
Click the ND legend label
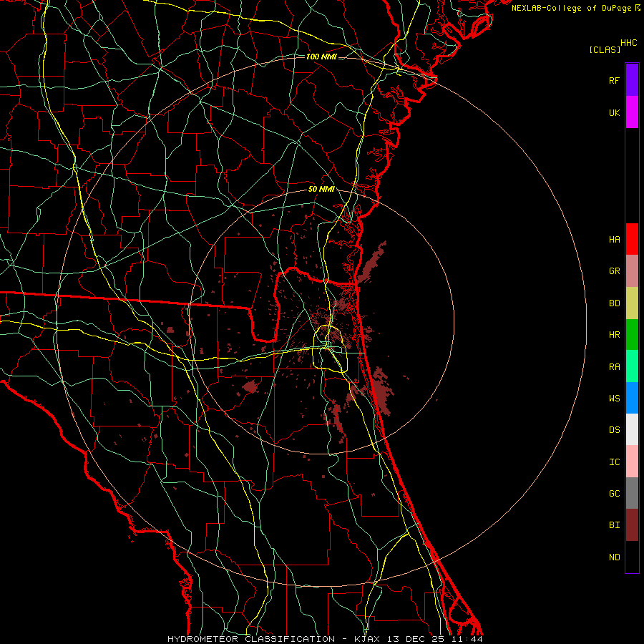pyautogui.click(x=614, y=557)
